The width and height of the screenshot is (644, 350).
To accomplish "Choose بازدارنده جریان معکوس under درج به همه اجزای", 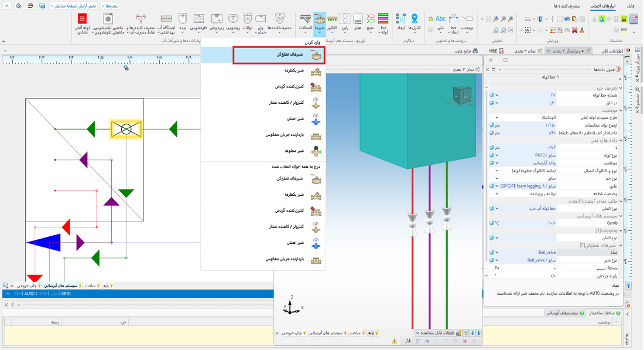I will point(263,259).
